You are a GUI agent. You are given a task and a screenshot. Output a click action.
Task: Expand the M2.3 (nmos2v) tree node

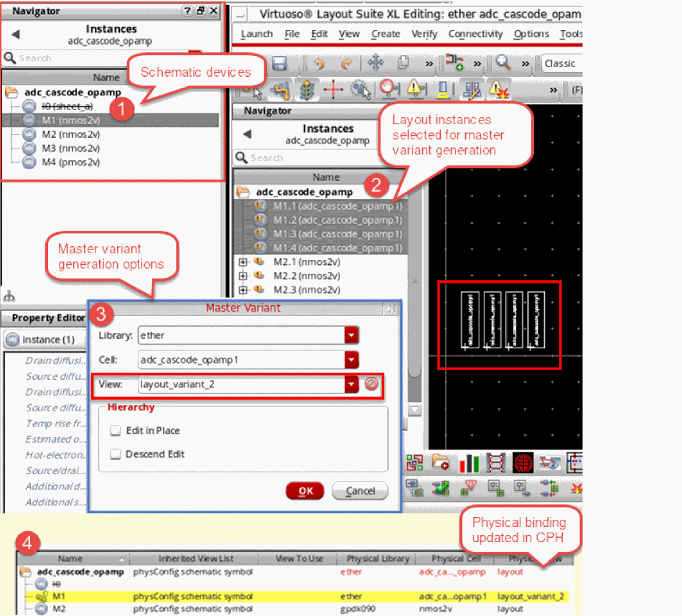point(243,290)
